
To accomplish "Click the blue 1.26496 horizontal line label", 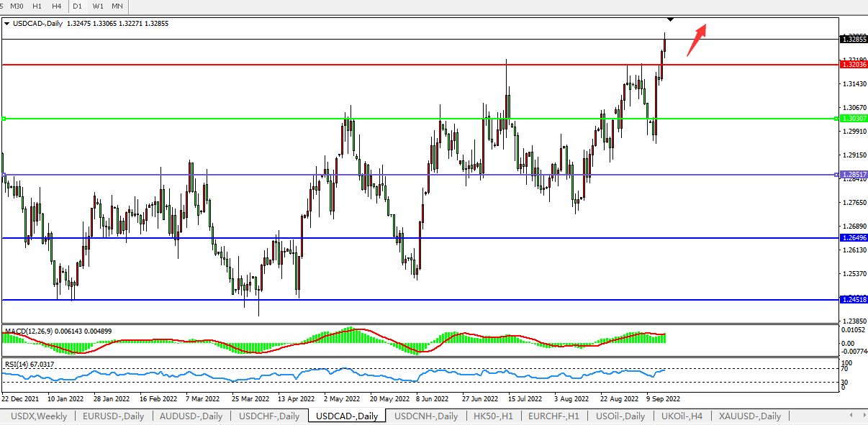I will [x=854, y=237].
